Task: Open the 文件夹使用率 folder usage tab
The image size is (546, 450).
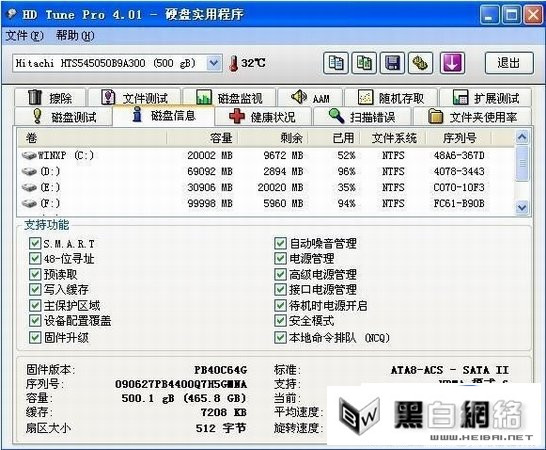Action: (x=473, y=116)
